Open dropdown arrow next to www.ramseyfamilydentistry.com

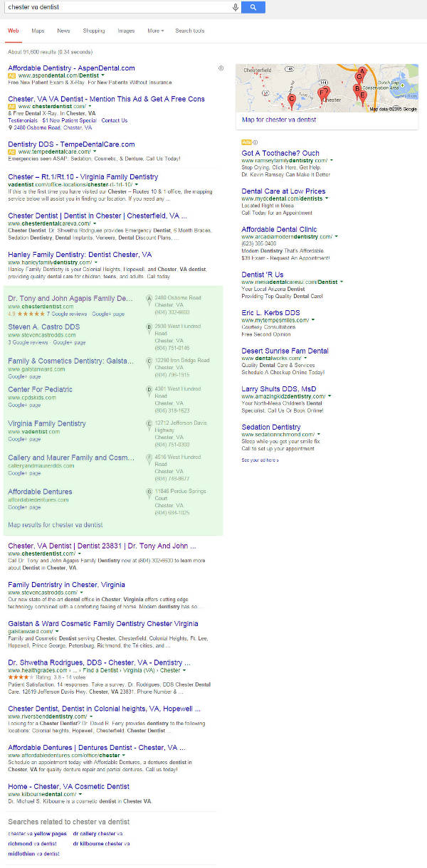(332, 161)
